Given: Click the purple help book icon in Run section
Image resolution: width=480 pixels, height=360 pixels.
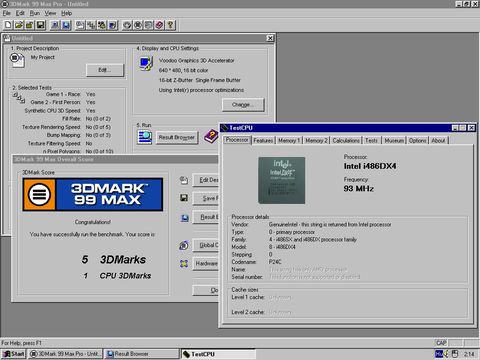Looking at the screenshot, I should (x=211, y=136).
